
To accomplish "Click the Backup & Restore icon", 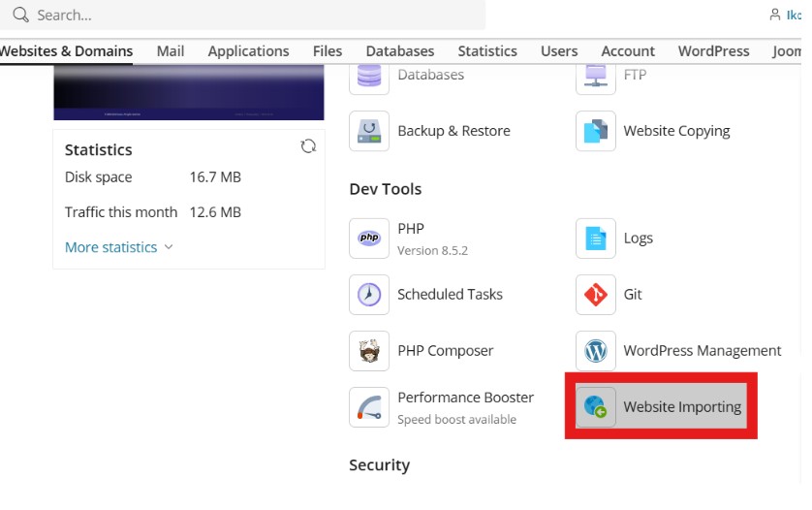I will [369, 131].
